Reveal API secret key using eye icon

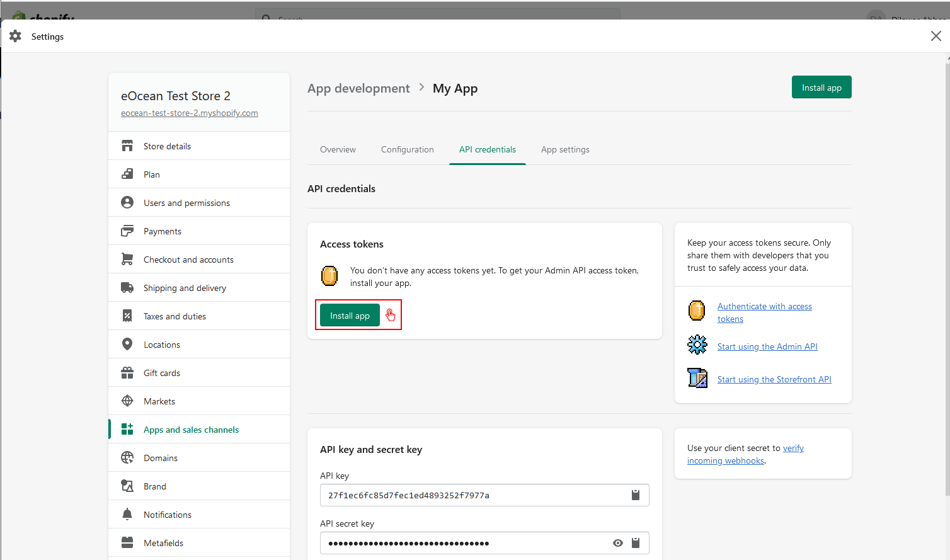coord(618,543)
